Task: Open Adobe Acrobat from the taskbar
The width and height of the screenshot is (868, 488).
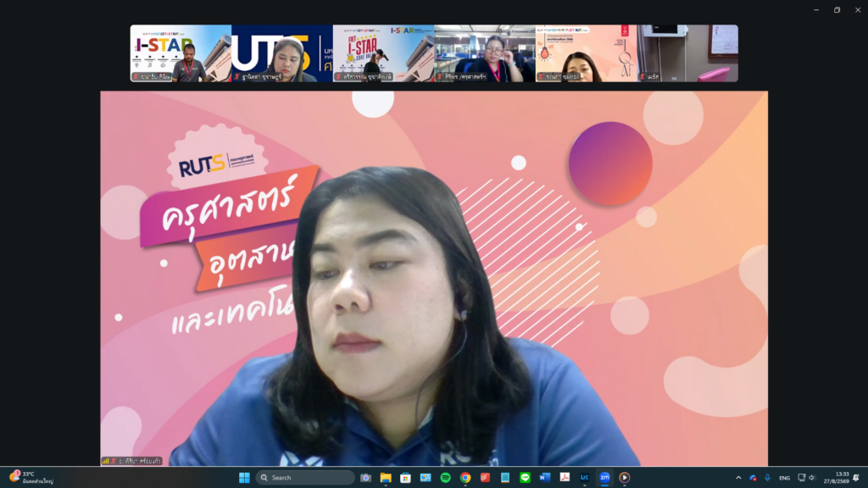Action: [x=565, y=478]
